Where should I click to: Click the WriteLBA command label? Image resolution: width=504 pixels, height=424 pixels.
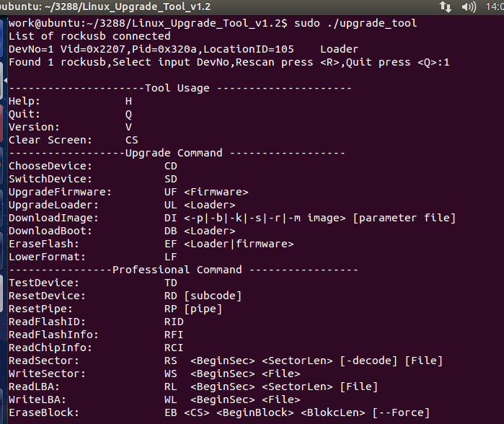pos(37,399)
